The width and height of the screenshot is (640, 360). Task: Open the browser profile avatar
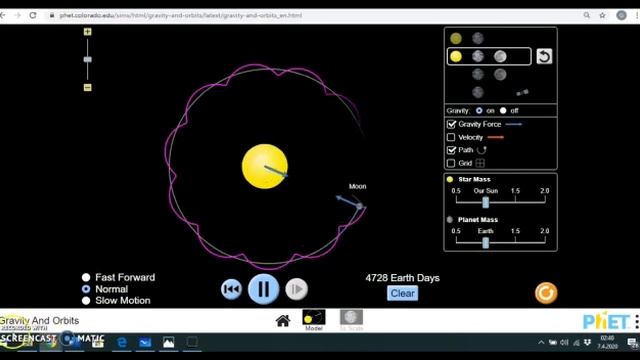pos(621,15)
